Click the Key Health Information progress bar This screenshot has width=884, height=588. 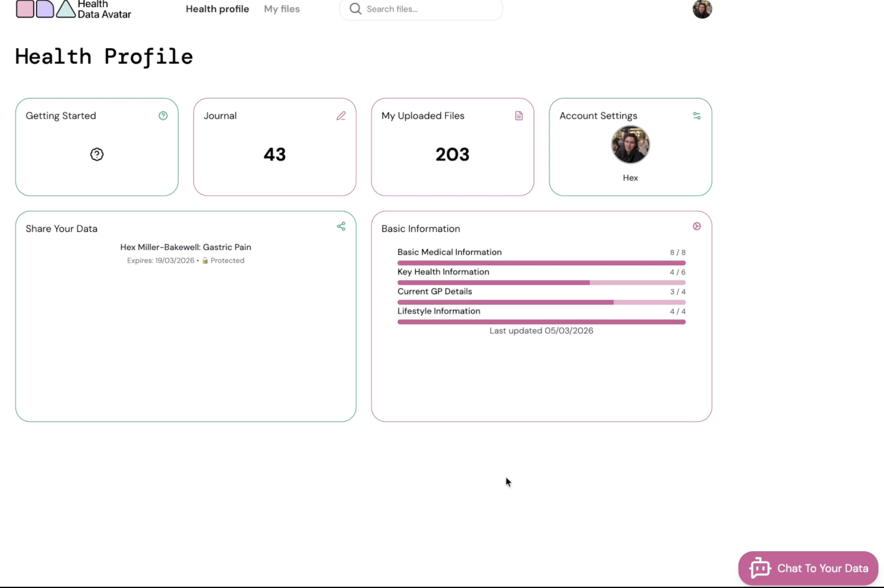coord(541,282)
